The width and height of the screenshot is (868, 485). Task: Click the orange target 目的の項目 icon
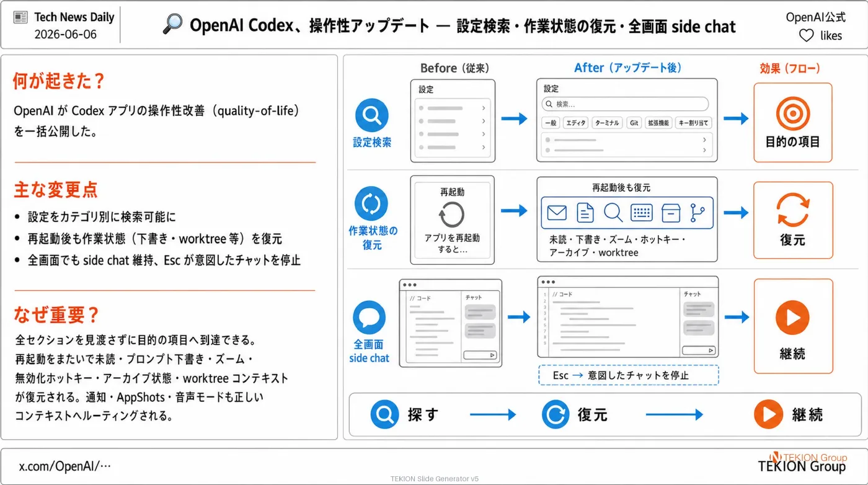793,113
